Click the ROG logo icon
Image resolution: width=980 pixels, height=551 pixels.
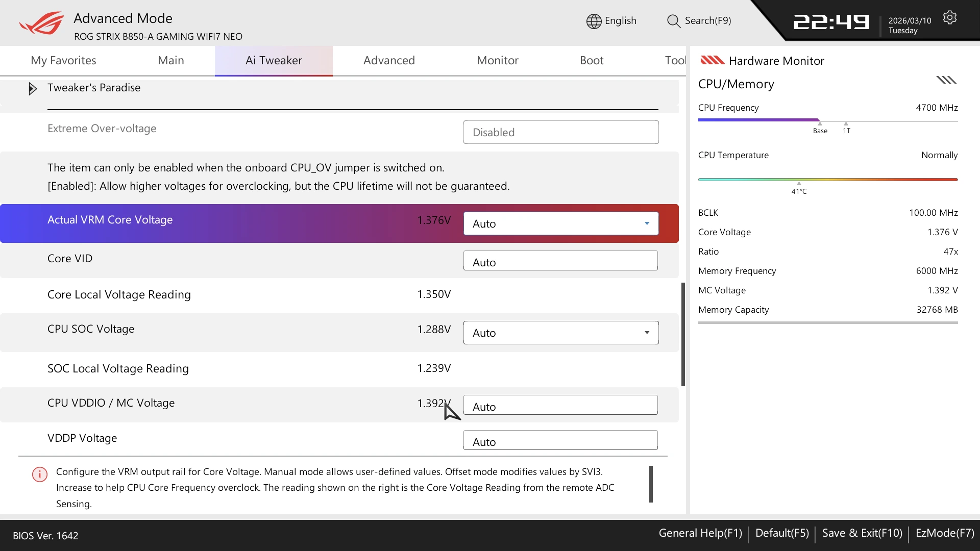pyautogui.click(x=42, y=23)
